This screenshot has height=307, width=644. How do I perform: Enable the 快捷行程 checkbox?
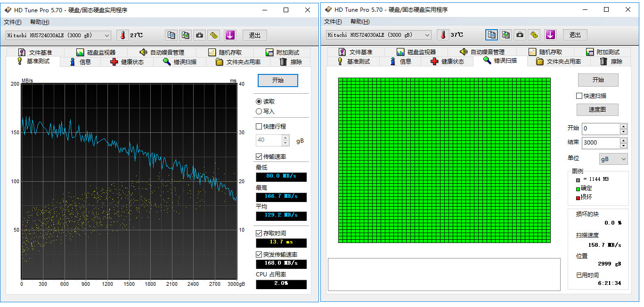(259, 126)
